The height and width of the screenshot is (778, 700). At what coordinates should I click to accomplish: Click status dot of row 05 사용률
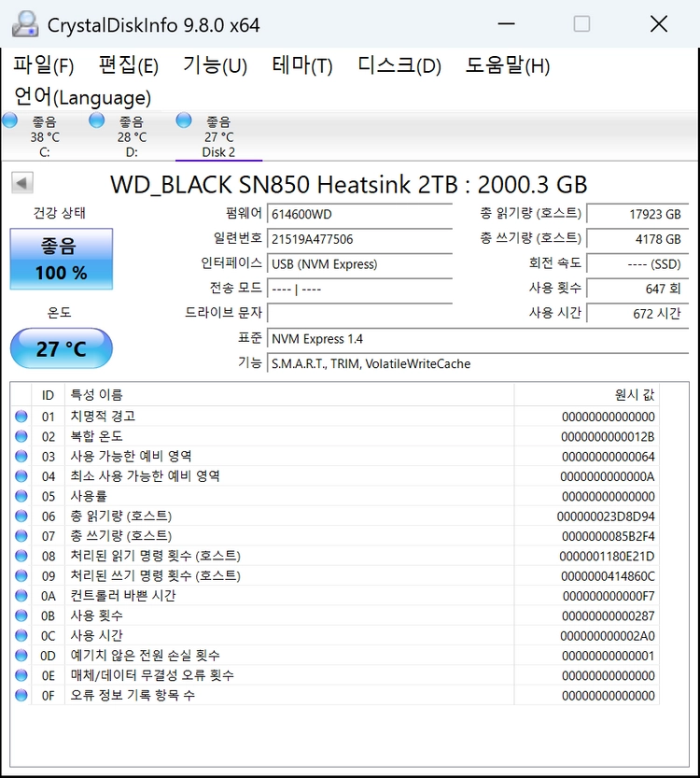[x=21, y=496]
